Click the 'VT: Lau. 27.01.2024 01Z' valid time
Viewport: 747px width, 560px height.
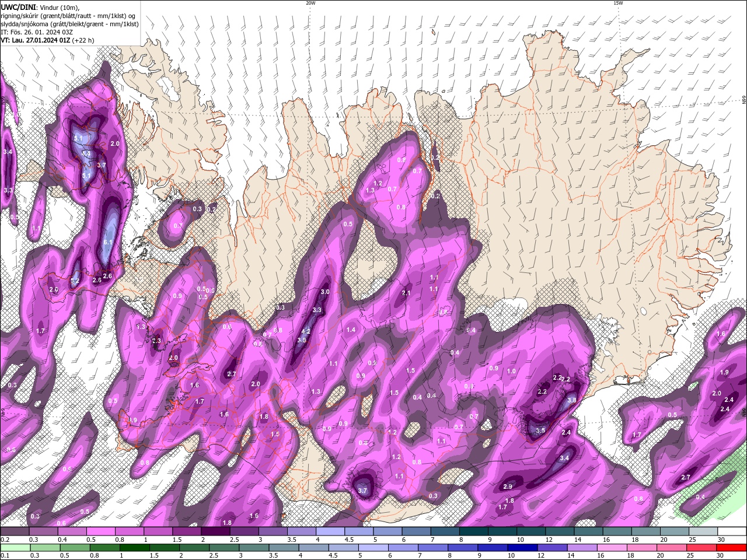35,40
